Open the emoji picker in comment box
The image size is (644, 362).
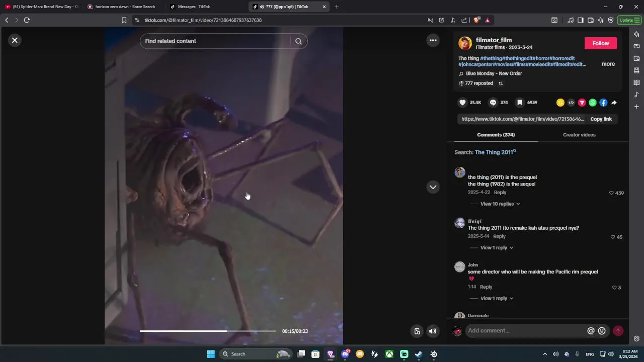click(x=602, y=331)
